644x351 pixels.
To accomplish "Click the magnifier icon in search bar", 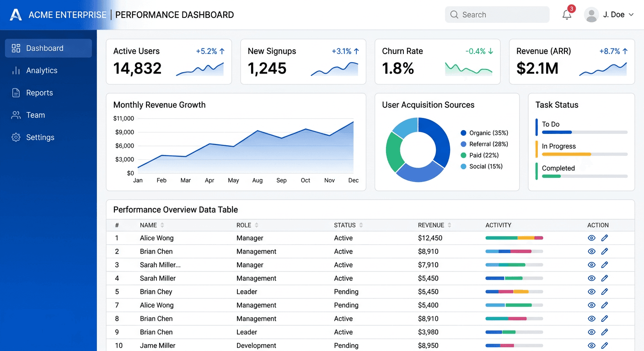I will click(x=454, y=15).
